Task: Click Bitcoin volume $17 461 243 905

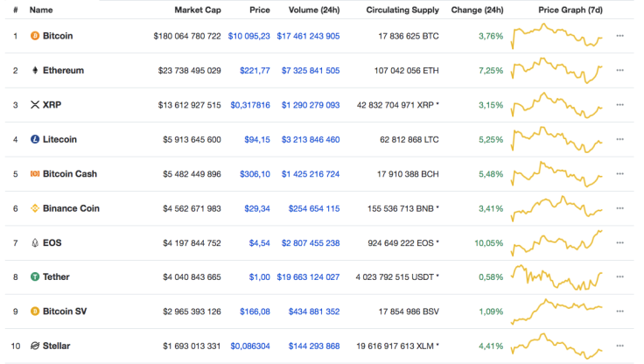Action: [x=308, y=36]
